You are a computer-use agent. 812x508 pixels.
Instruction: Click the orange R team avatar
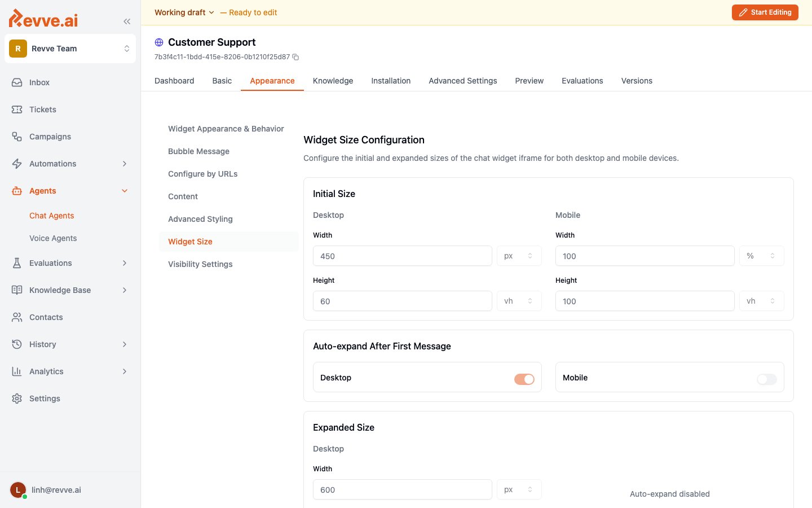18,49
